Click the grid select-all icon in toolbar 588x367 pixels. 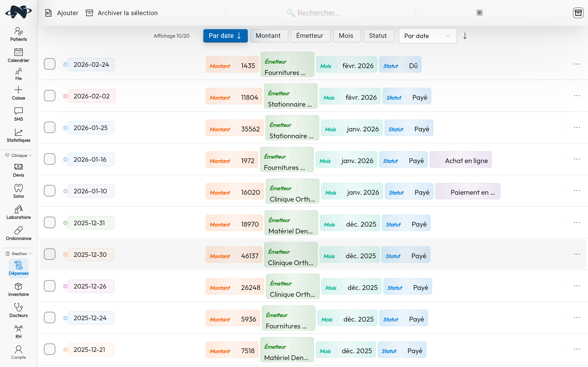coord(479,13)
